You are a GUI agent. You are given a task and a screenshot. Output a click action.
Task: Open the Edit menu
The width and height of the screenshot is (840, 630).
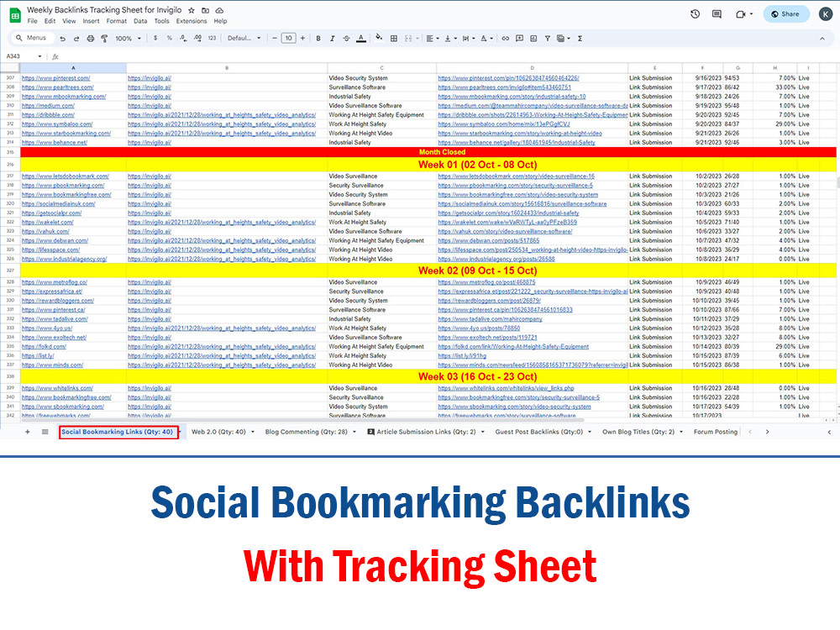[50, 22]
